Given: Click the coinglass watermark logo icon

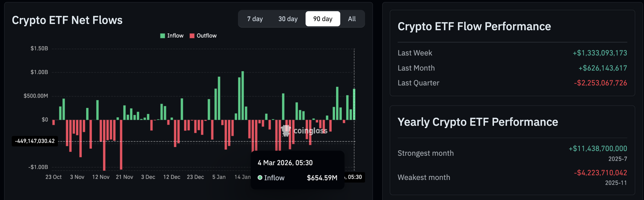Looking at the screenshot, I should click(x=286, y=130).
